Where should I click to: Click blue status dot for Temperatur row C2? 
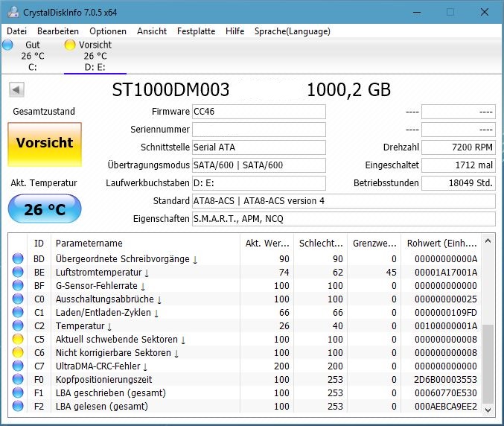pyautogui.click(x=18, y=325)
